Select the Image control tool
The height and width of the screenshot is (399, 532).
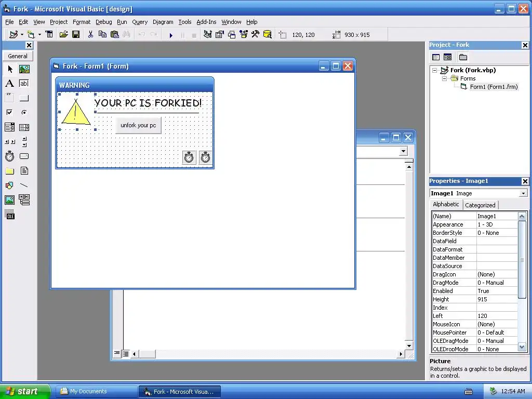(10, 200)
